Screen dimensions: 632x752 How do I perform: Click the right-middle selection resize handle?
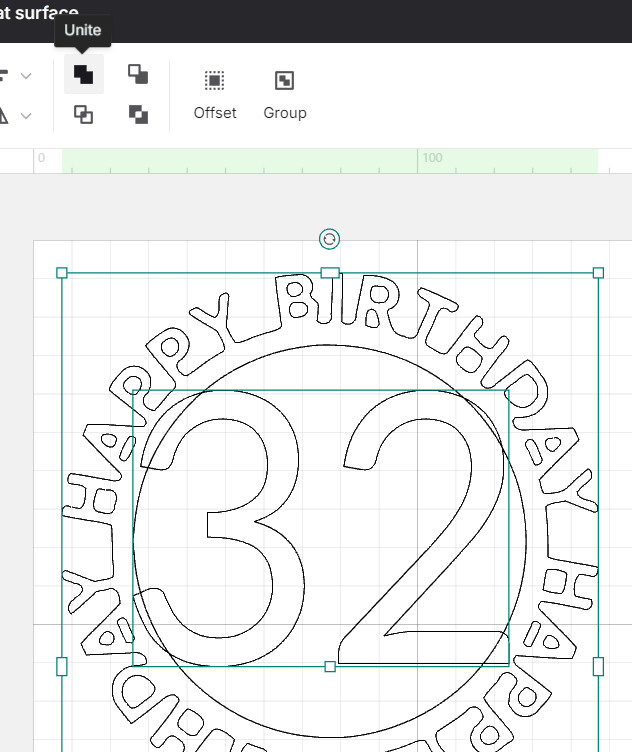(598, 666)
